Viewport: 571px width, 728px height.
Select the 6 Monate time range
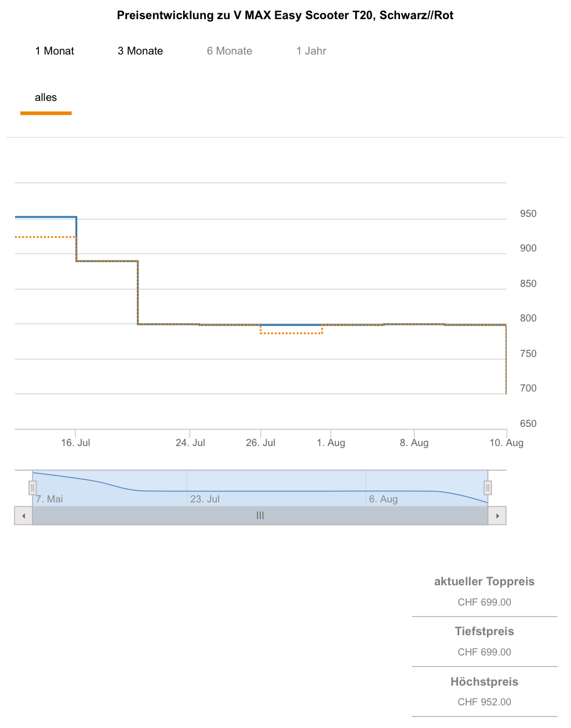coord(230,51)
